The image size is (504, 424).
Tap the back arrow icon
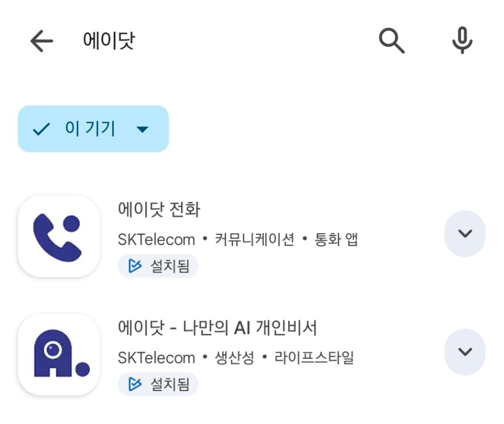42,41
